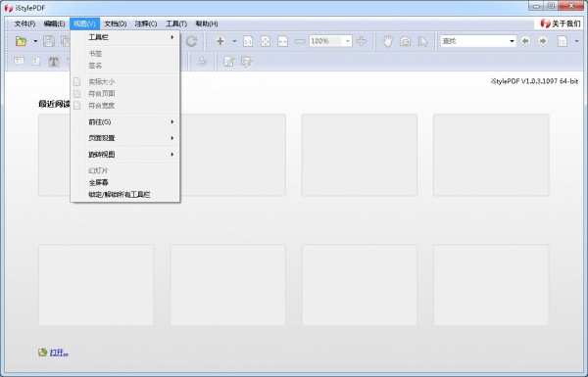Click the plus zoom tool icon
The width and height of the screenshot is (588, 377).
click(x=220, y=41)
